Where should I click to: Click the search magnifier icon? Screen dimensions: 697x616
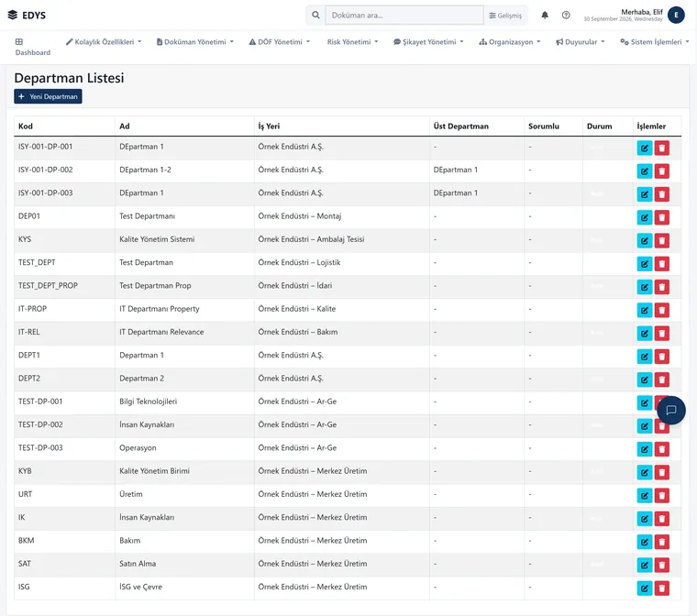[x=315, y=15]
